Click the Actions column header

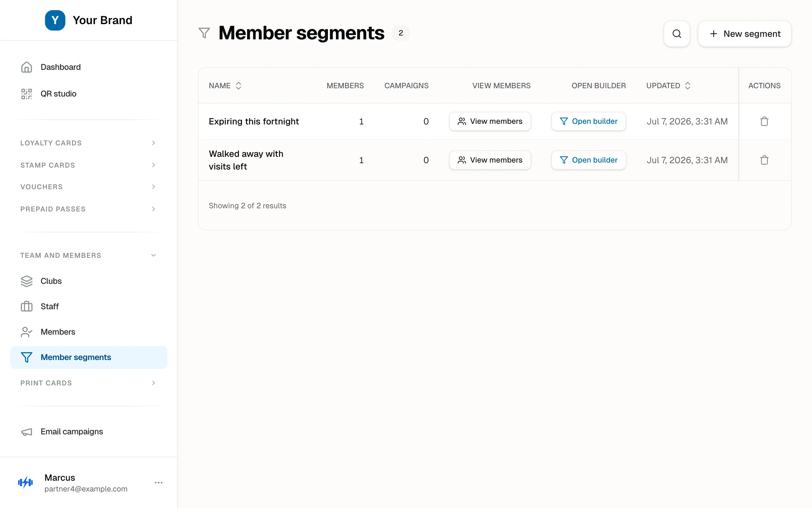click(x=764, y=86)
